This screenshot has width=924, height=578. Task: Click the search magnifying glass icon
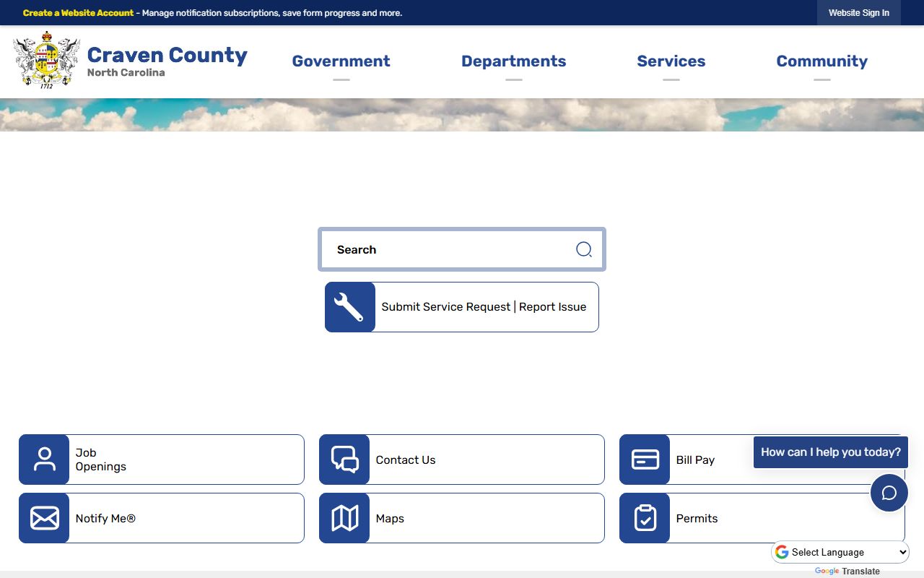584,249
